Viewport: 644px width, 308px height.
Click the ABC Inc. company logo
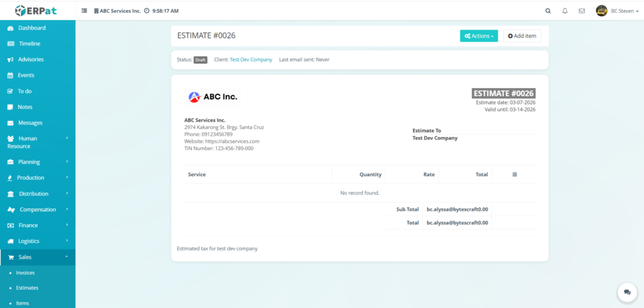pos(213,97)
